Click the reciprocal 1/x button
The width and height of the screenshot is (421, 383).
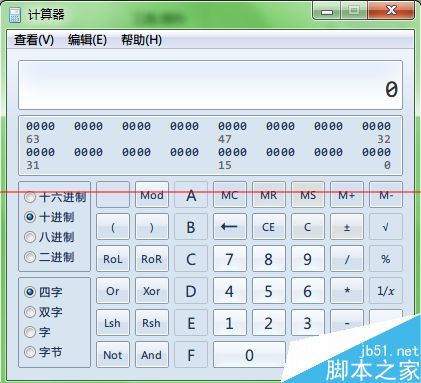386,291
